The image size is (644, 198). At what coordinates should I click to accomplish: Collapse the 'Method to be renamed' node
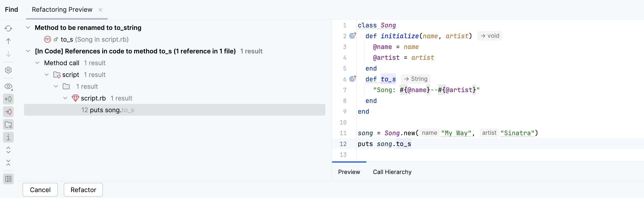28,27
